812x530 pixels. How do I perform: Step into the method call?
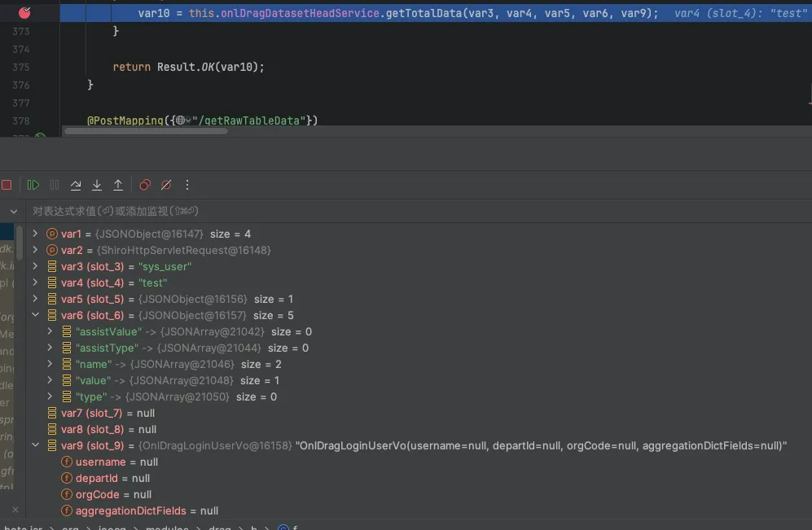pos(97,186)
